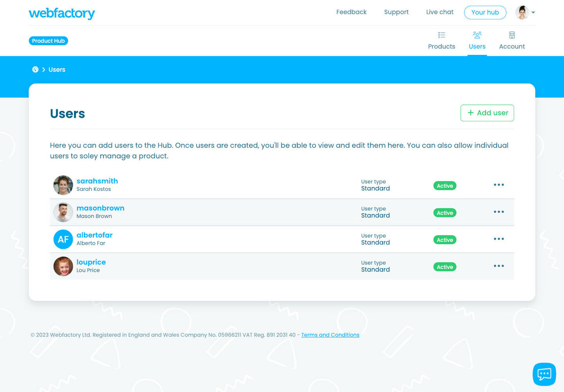Click the Add user button
This screenshot has width=564, height=392.
(x=487, y=113)
